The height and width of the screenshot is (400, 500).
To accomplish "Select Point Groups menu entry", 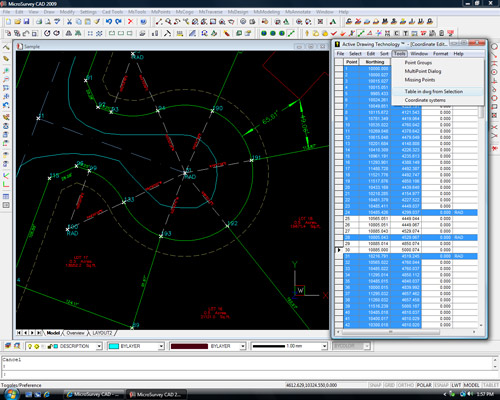I will 418,63.
